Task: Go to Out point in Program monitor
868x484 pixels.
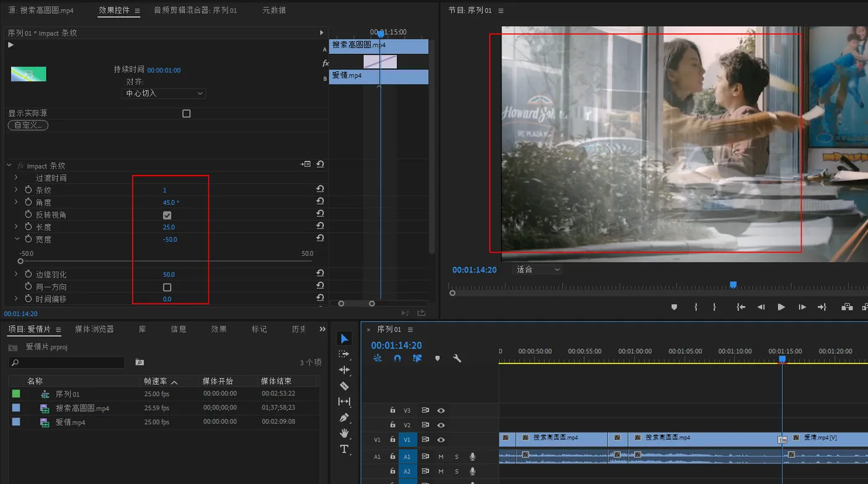Action: coord(822,307)
